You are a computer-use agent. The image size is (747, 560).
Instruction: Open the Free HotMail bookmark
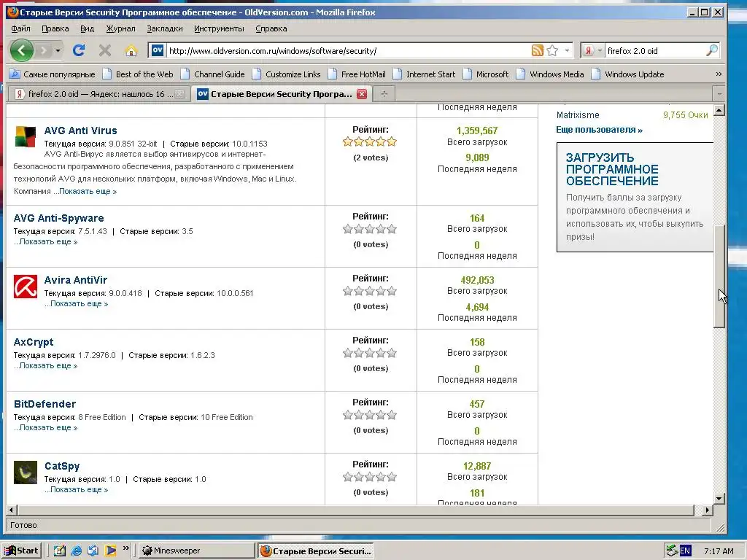(x=357, y=74)
